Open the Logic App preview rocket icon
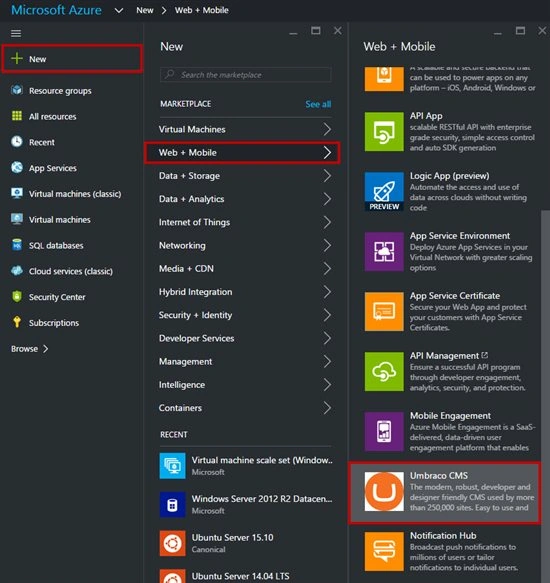This screenshot has height=583, width=550. (384, 191)
